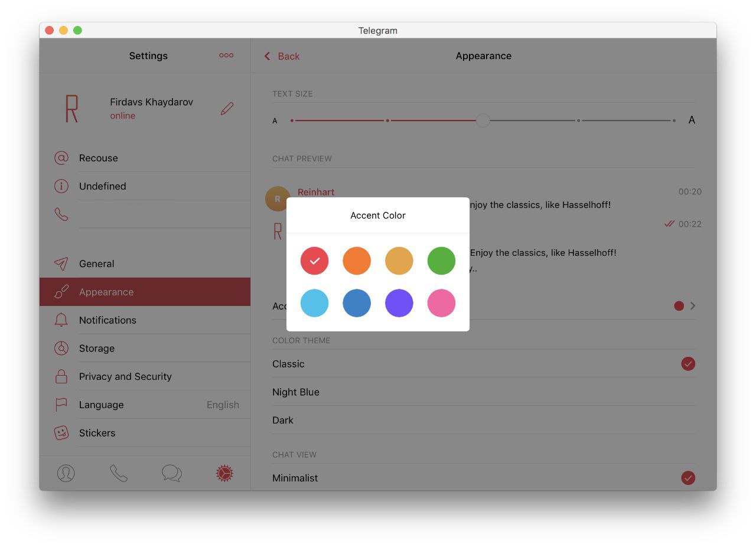756x547 pixels.
Task: Click the Classic theme checkmark
Action: (688, 364)
